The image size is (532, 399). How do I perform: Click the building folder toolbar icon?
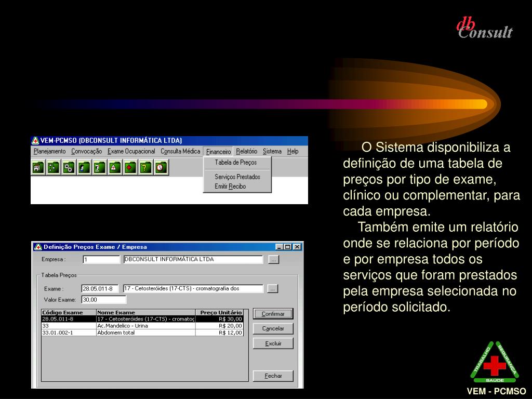(38, 167)
